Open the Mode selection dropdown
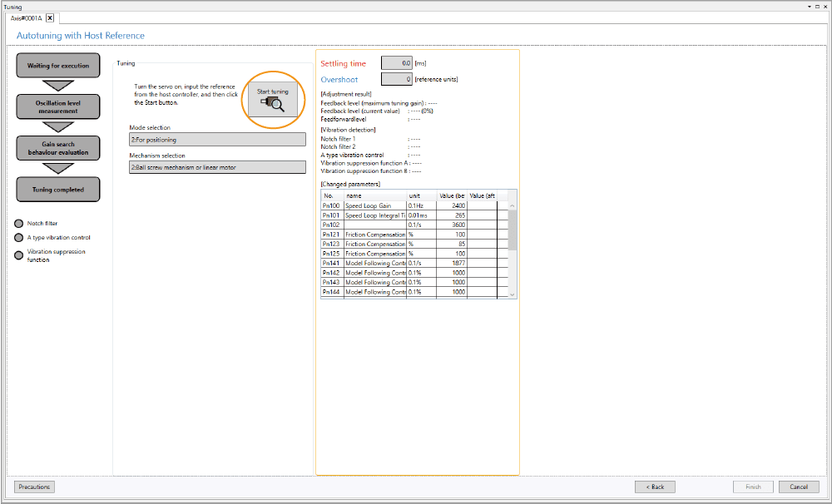The height and width of the screenshot is (504, 832). [217, 140]
